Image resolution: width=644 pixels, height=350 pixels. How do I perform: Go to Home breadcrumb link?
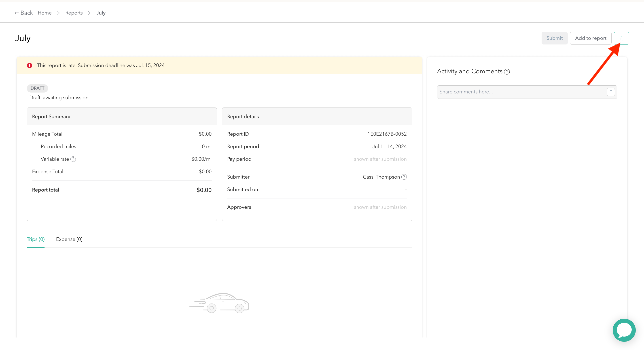point(45,13)
